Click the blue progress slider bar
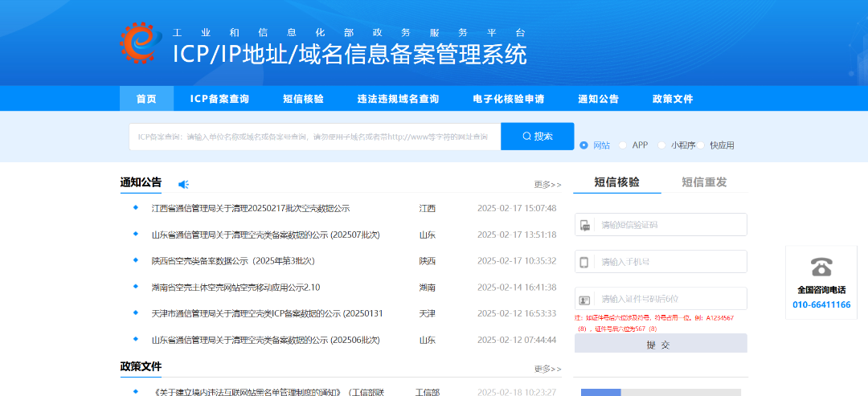This screenshot has height=396, width=868. (600, 392)
